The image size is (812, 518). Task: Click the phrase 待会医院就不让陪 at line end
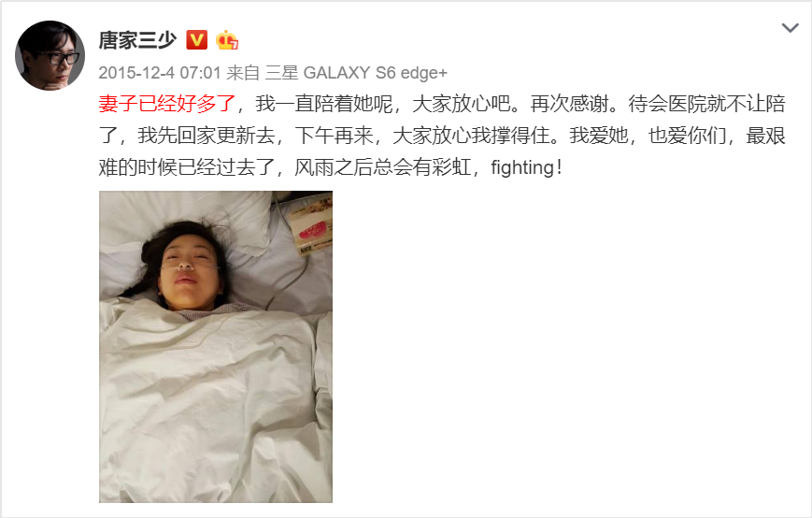pyautogui.click(x=706, y=104)
